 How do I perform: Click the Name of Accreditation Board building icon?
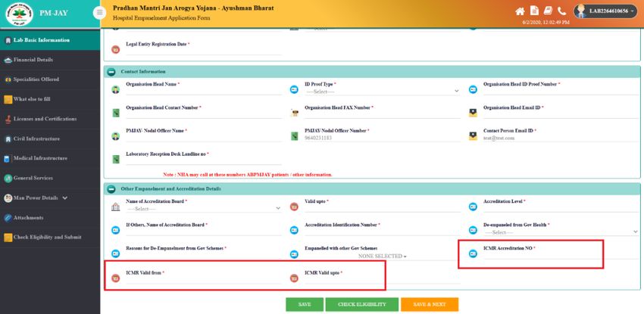coord(115,207)
